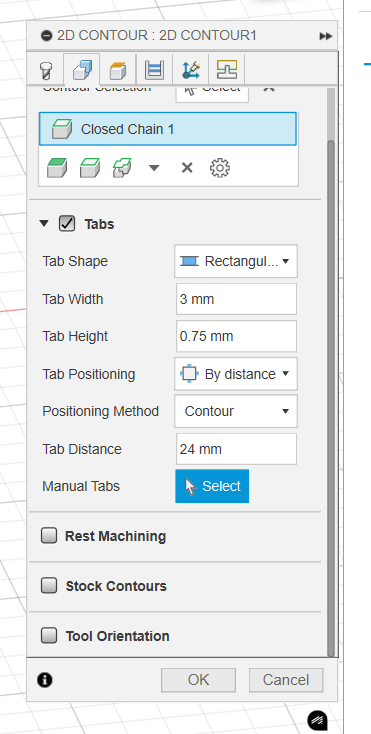The width and height of the screenshot is (371, 734).
Task: Open the Tab Positioning dropdown
Action: [x=236, y=374]
